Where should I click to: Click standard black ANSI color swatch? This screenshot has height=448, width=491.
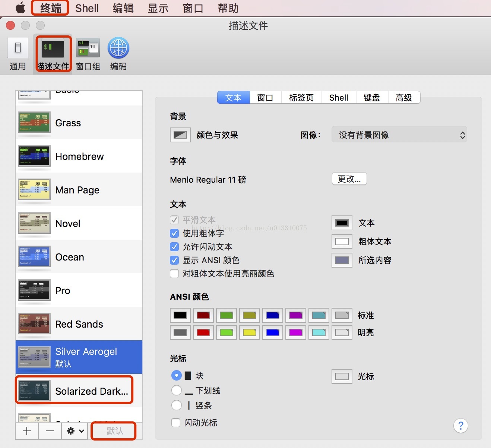[180, 315]
